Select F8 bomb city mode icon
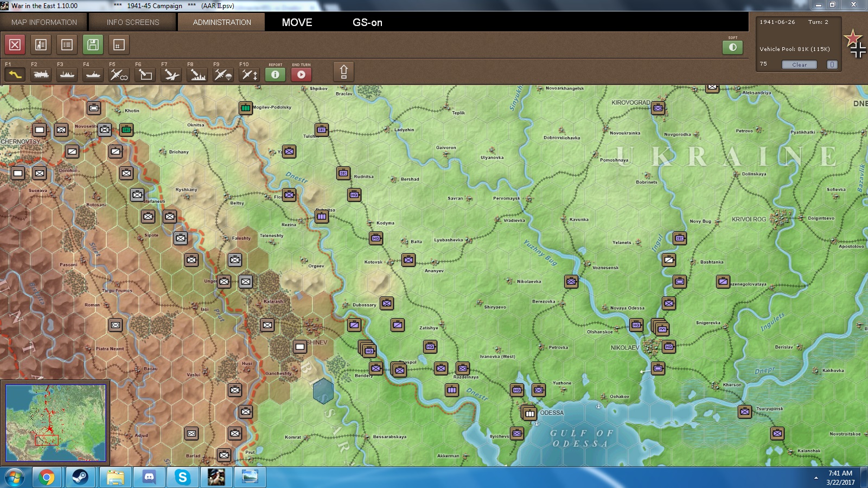 (x=197, y=75)
